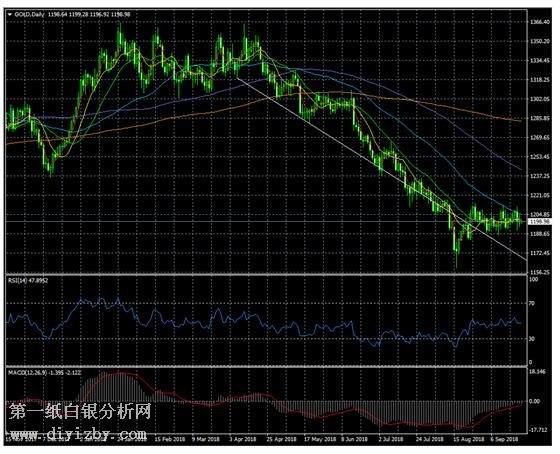Click the MACD zero line label 0.00
The width and height of the screenshot is (560, 454).
pos(535,401)
